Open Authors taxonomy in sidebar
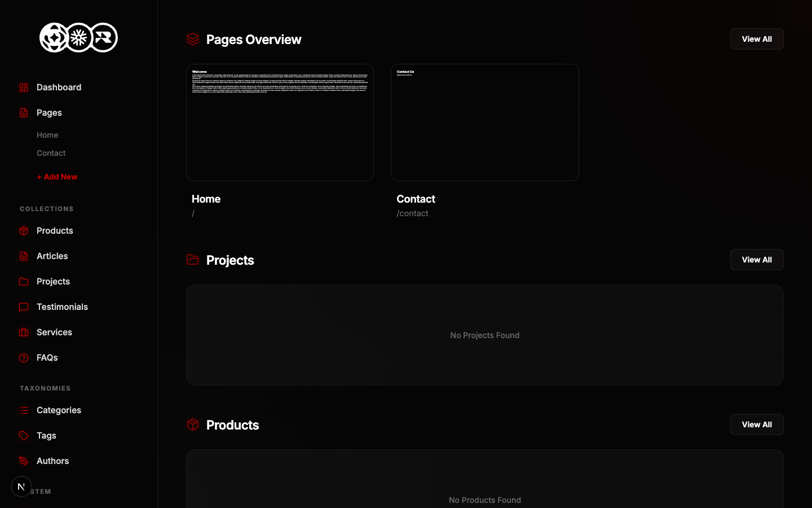812x508 pixels. click(52, 461)
